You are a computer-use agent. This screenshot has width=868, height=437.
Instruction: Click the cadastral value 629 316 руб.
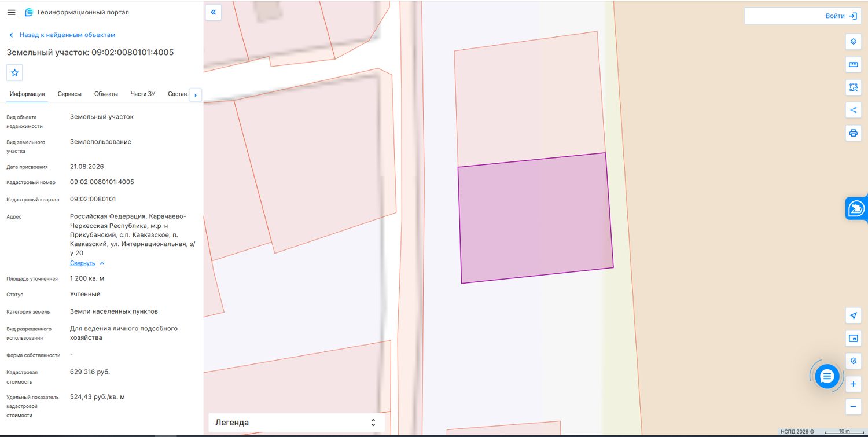[x=90, y=372]
